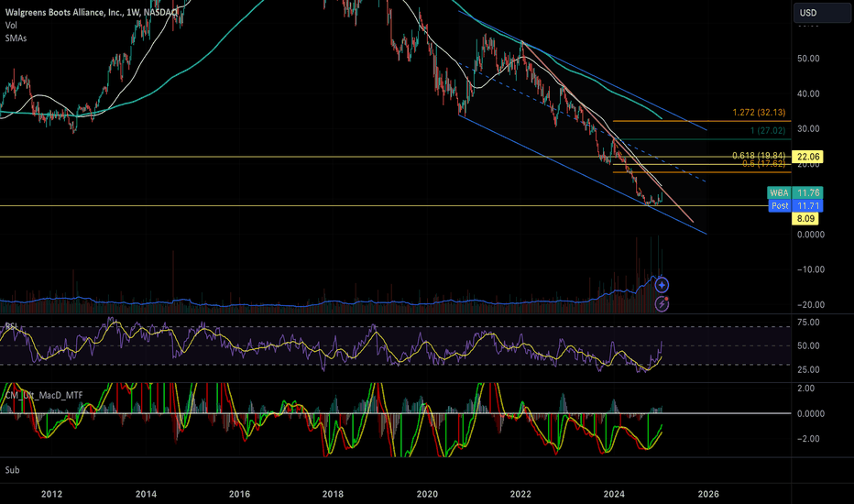
Task: Click the CM_Ult_MacD_MTF indicator label
Action: pos(44,395)
